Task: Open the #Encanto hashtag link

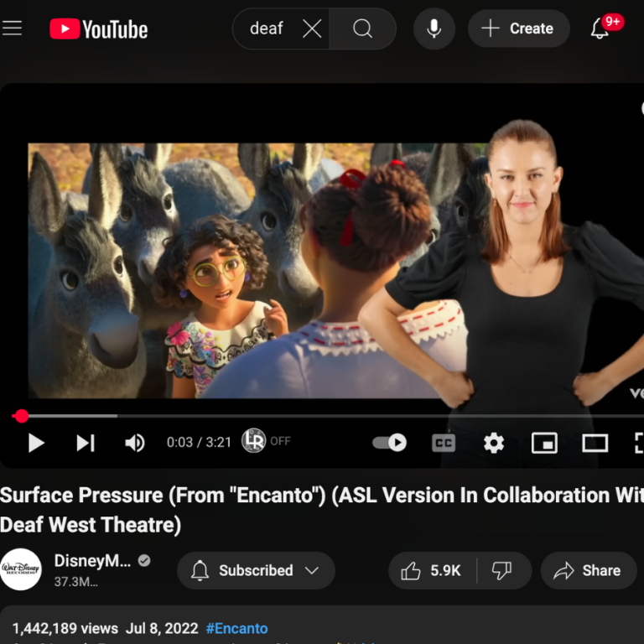Action: point(236,628)
